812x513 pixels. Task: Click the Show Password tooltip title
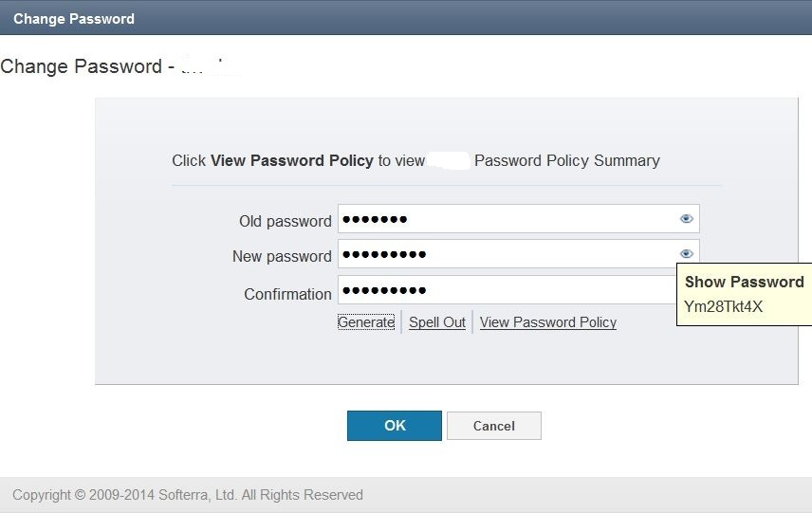[x=744, y=282]
